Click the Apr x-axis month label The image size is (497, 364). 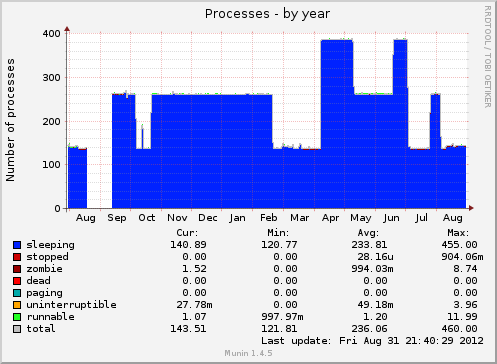point(330,218)
